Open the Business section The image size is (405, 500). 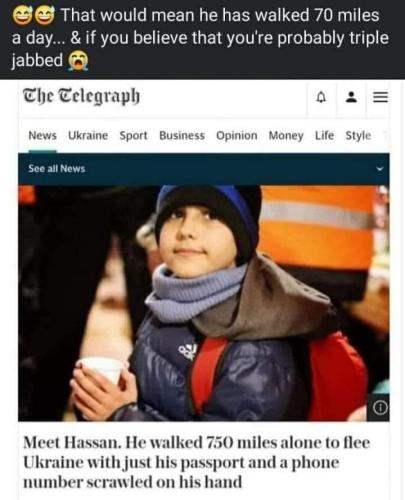tap(182, 136)
